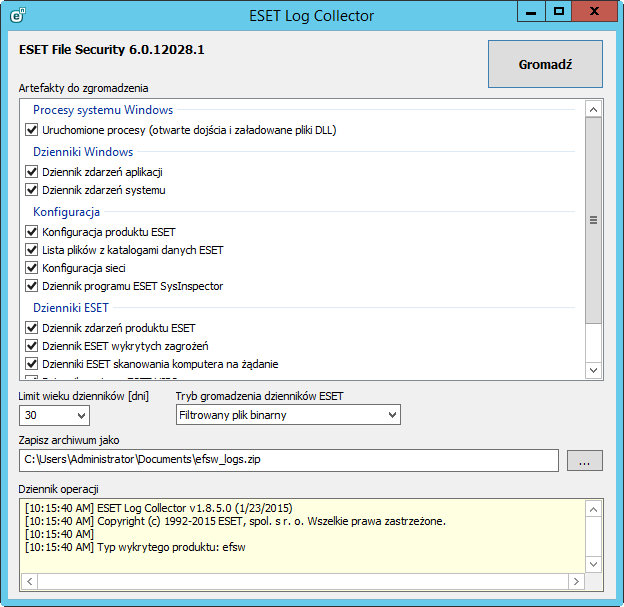Viewport: 624px width, 607px height.
Task: Click the Copyright log line
Action: [236, 521]
